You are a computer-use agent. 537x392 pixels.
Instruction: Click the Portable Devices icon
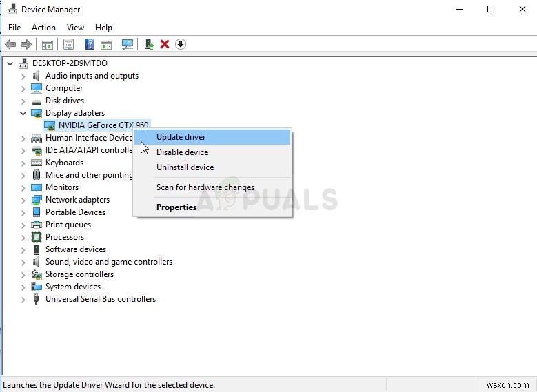(37, 212)
